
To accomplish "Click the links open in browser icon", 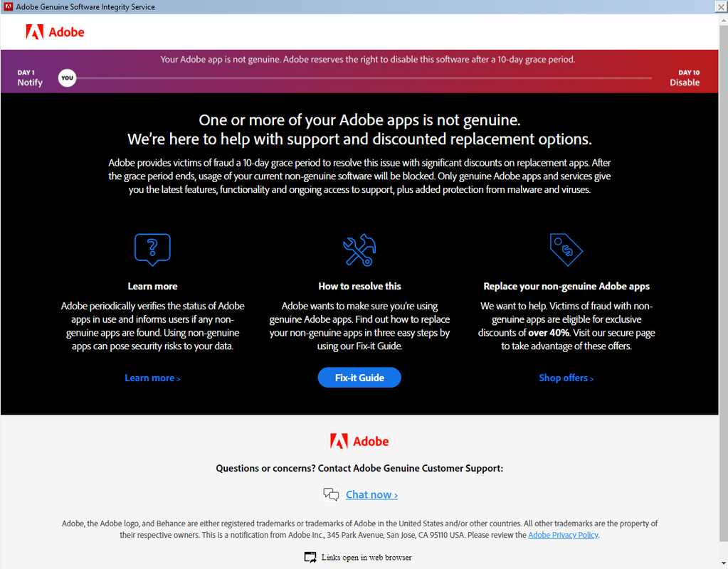I will 310,557.
